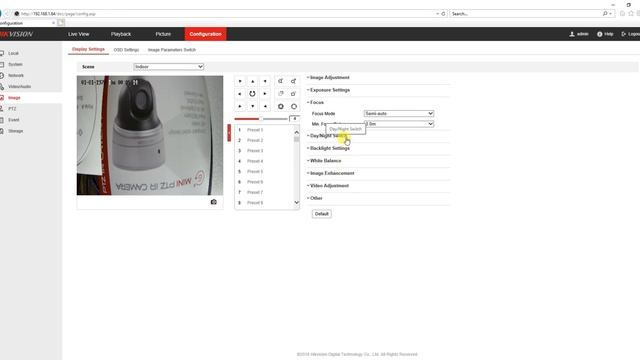This screenshot has height=360, width=640.
Task: Open Help from the top bar
Action: click(605, 34)
